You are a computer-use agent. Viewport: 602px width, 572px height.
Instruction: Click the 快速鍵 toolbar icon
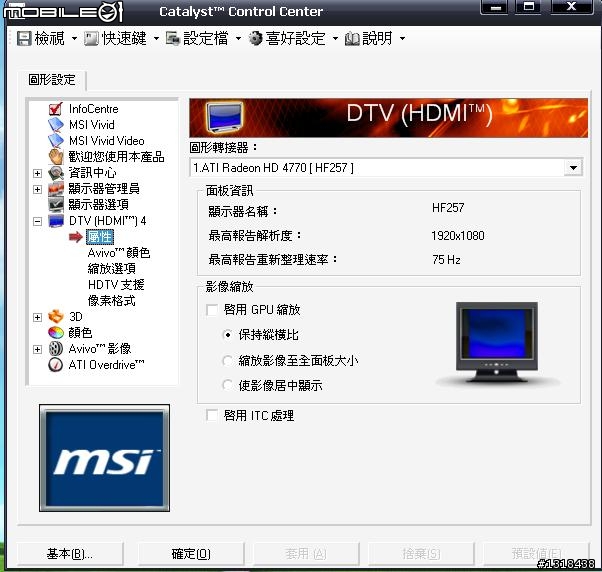click(91, 38)
